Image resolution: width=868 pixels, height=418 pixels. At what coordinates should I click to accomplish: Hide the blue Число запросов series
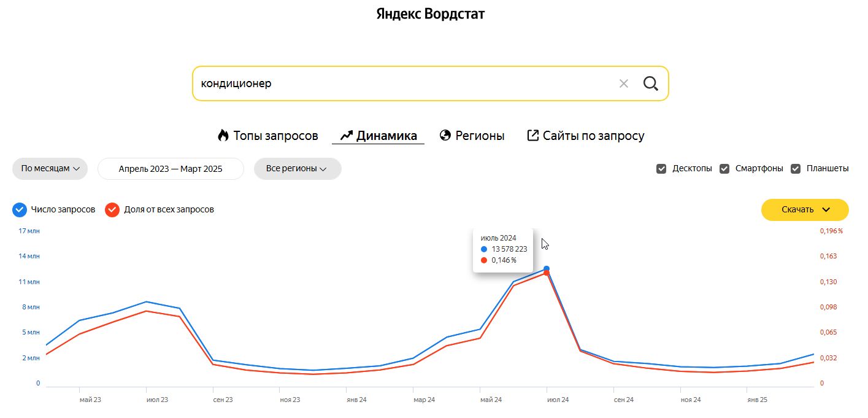[x=20, y=210]
